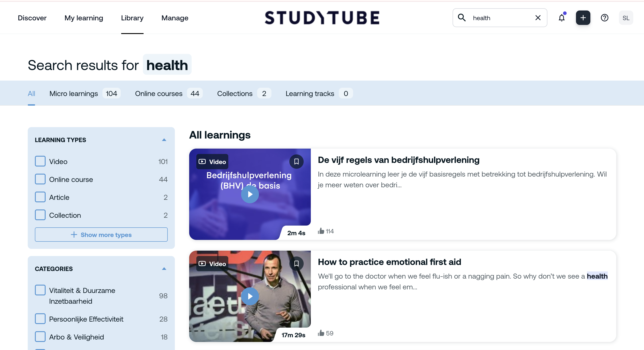Collapse the Learning Types panel

(x=164, y=140)
